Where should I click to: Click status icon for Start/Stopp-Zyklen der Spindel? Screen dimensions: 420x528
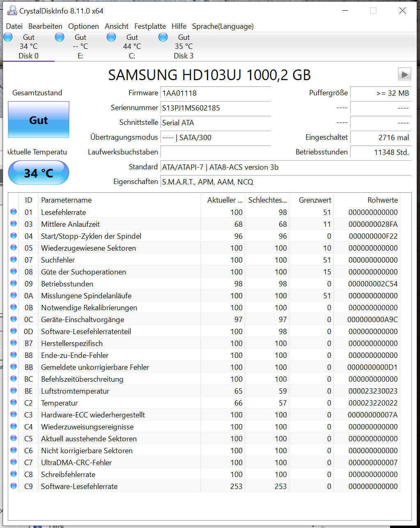point(14,236)
